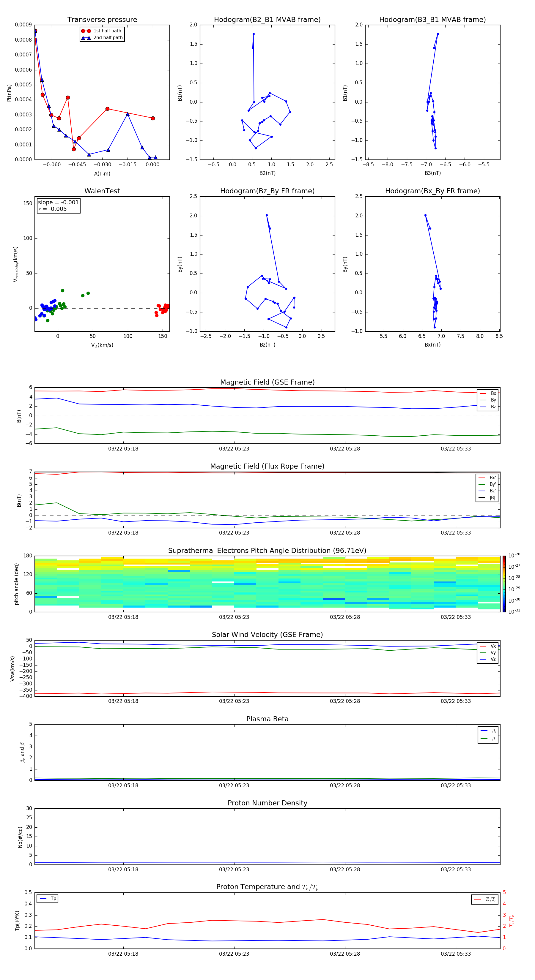
Task: Click '03/22 05:18' tick under Plasma Beta plot
Action: (123, 785)
